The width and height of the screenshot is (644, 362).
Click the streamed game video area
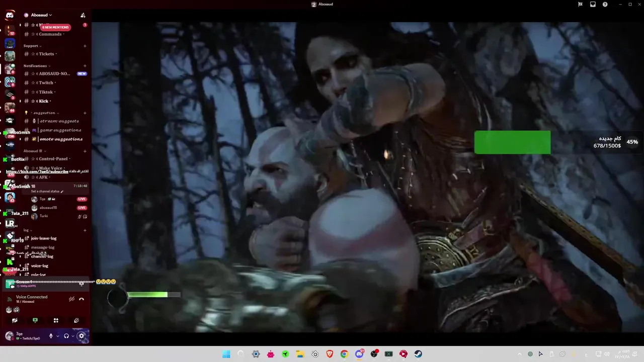[x=367, y=177]
